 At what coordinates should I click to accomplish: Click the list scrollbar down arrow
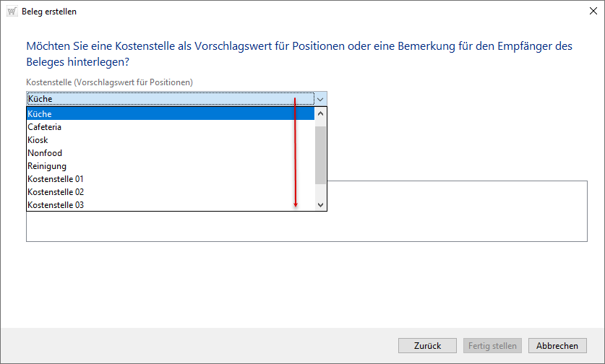[x=321, y=205]
